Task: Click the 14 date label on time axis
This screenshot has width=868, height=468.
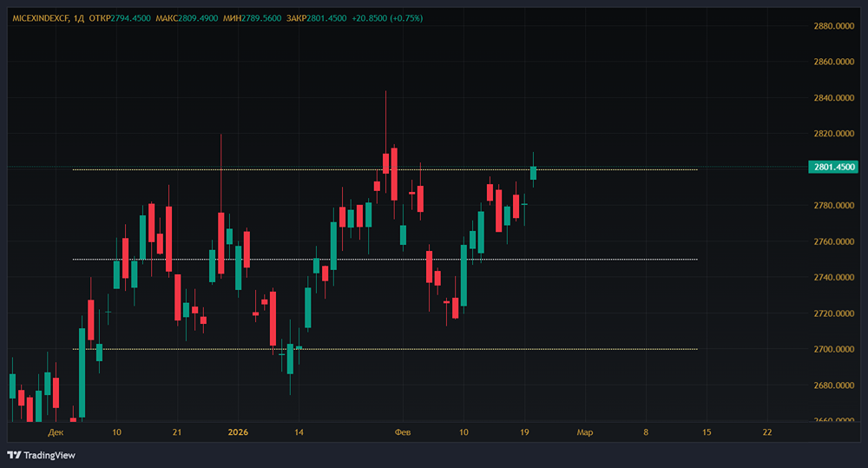Action: 299,432
